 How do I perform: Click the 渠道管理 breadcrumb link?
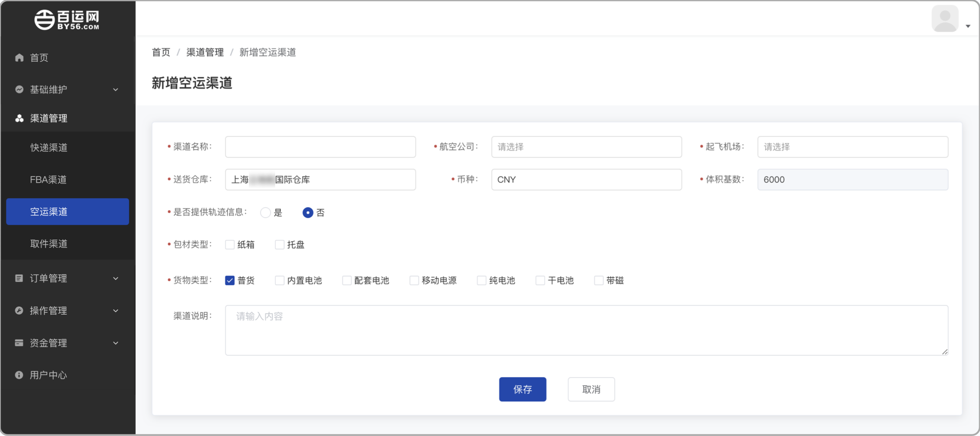click(x=205, y=52)
